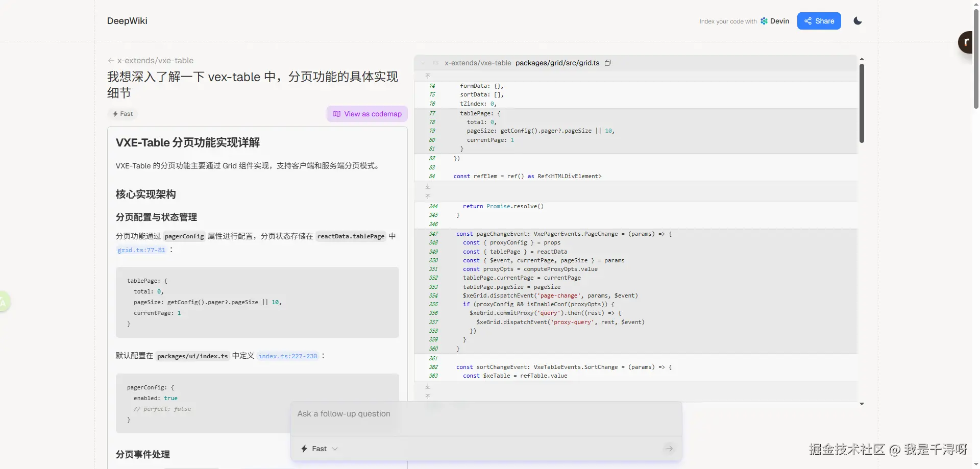Open the Fast mode dropdown in the question box
Screen dimensions: 980x469
coord(320,449)
